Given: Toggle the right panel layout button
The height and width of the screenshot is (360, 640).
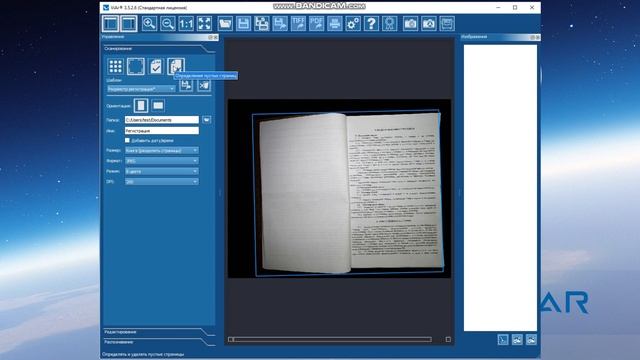Looking at the screenshot, I should (129, 24).
